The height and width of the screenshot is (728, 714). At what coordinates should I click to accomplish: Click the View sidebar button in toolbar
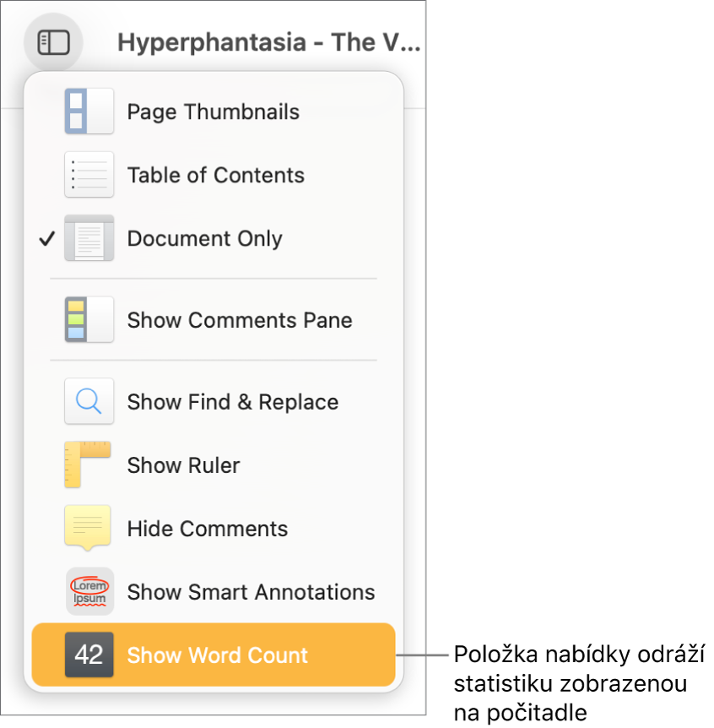tap(53, 42)
